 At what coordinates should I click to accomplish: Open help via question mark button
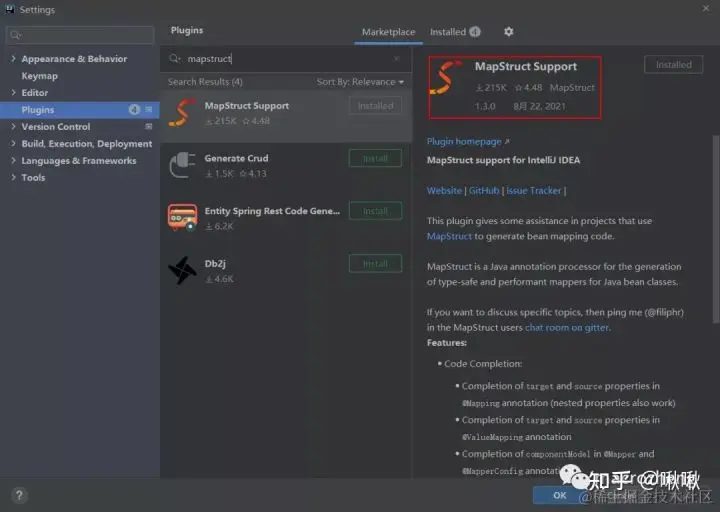(19, 495)
